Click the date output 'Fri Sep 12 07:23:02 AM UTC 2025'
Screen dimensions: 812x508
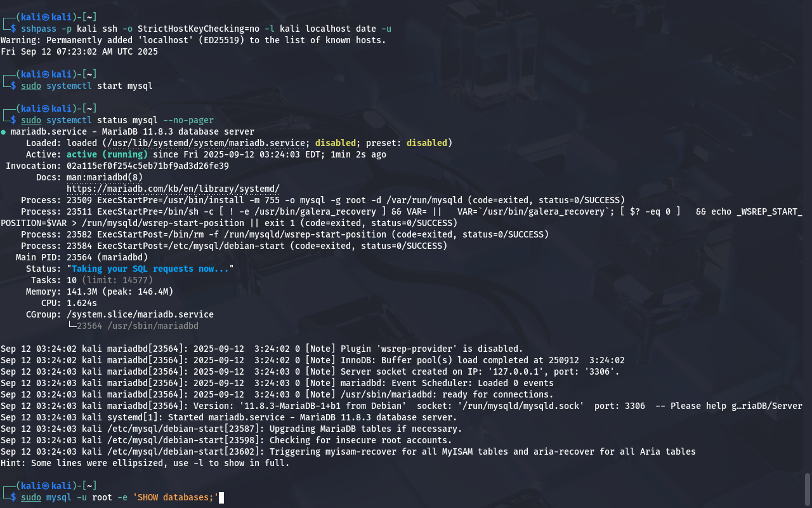(79, 51)
